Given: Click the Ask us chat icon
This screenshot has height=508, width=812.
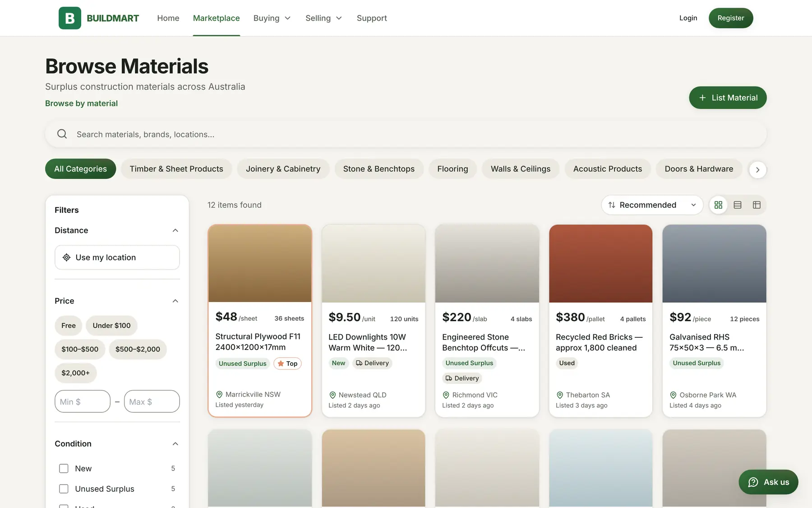Looking at the screenshot, I should coord(753,482).
